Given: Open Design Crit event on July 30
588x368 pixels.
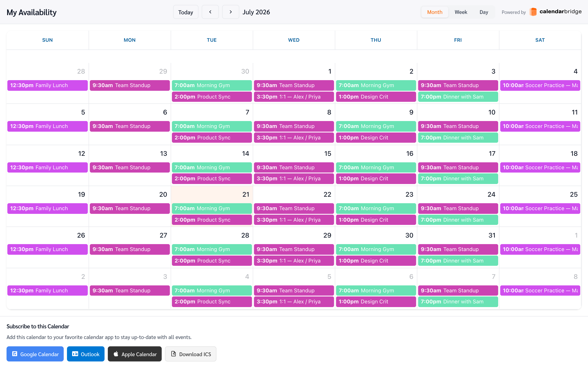Looking at the screenshot, I should coord(376,261).
